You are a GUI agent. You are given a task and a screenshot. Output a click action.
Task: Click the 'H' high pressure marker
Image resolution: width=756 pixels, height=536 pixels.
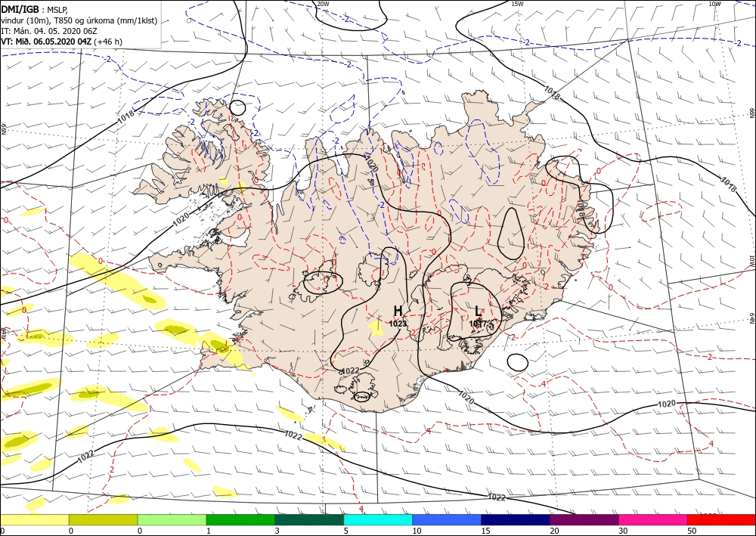(398, 311)
